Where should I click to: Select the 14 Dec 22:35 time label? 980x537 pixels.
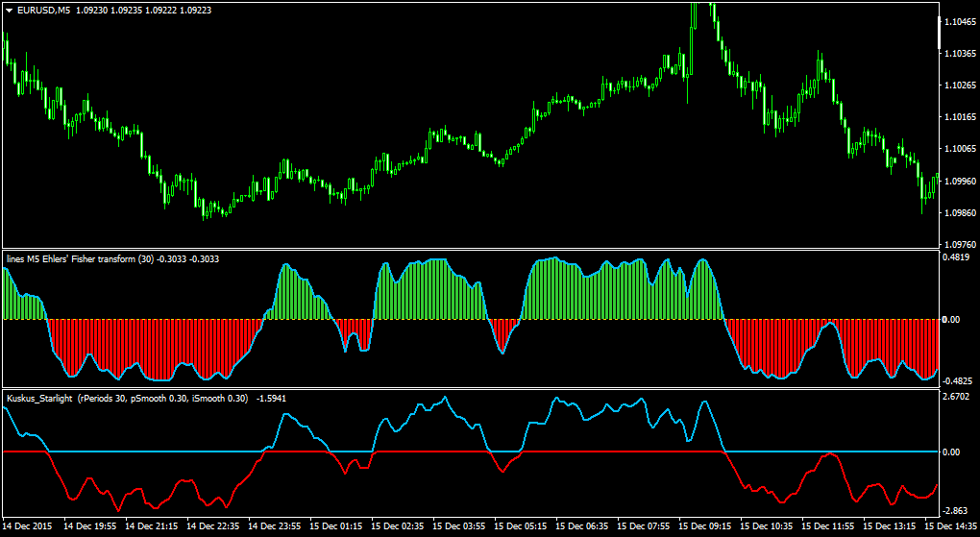pos(213,527)
